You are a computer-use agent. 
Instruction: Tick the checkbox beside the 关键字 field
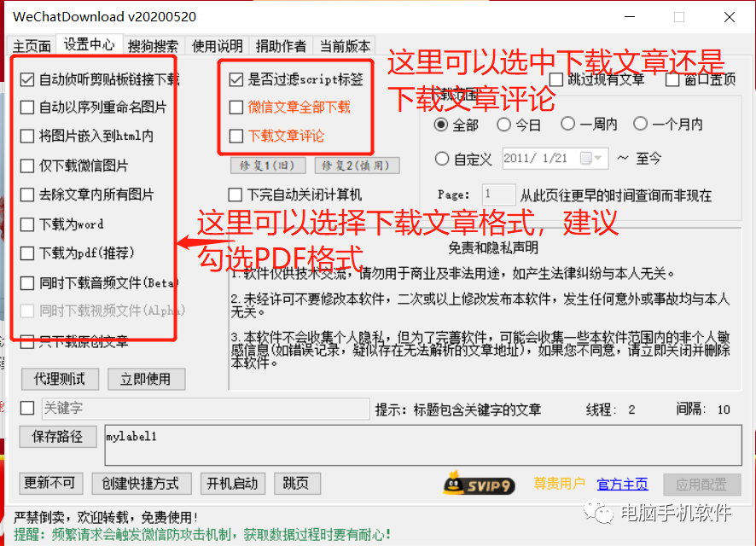click(x=27, y=408)
